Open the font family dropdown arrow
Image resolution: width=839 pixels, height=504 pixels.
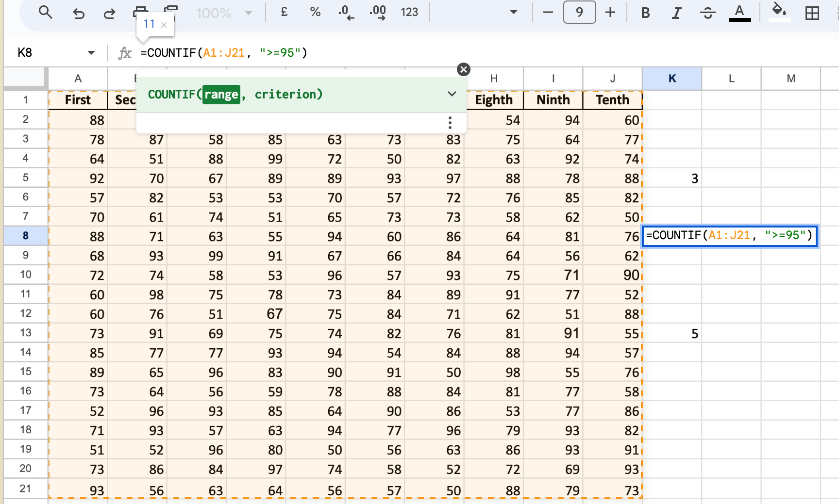[x=513, y=13]
